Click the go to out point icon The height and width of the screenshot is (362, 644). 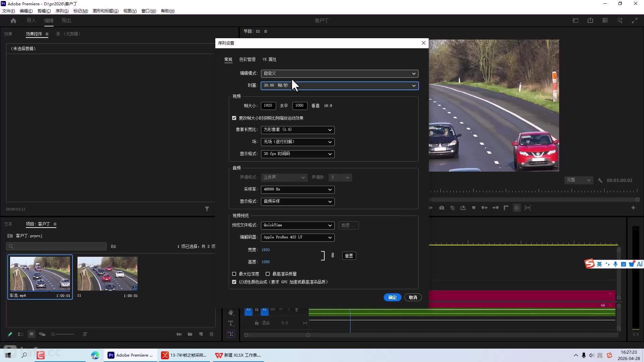pyautogui.click(x=495, y=208)
